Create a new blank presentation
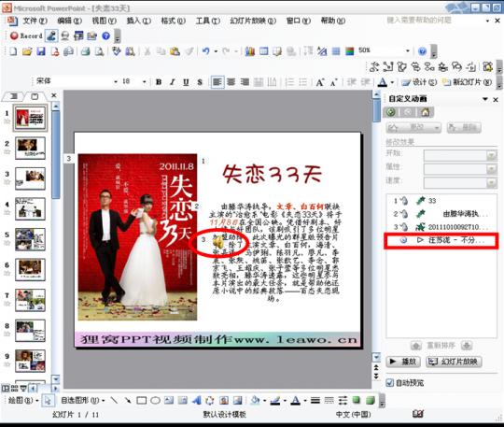This screenshot has width=504, height=427. 13,51
